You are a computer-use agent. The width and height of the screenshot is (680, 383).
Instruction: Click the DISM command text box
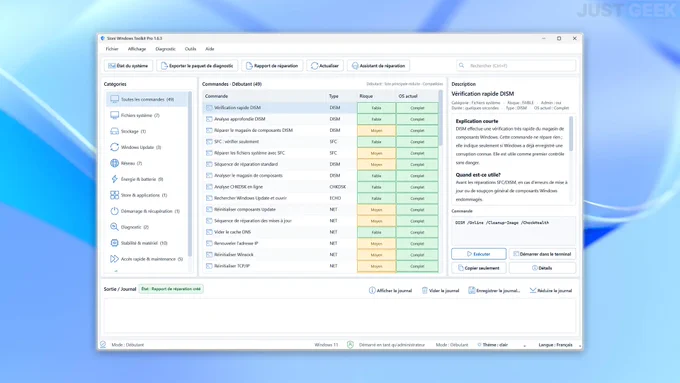513,231
